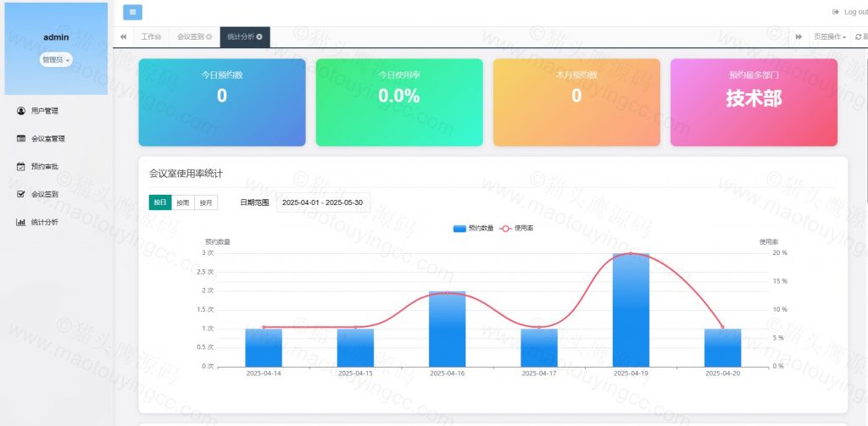Click the 2025-04-15 bar in chart
This screenshot has width=868, height=426.
(355, 348)
